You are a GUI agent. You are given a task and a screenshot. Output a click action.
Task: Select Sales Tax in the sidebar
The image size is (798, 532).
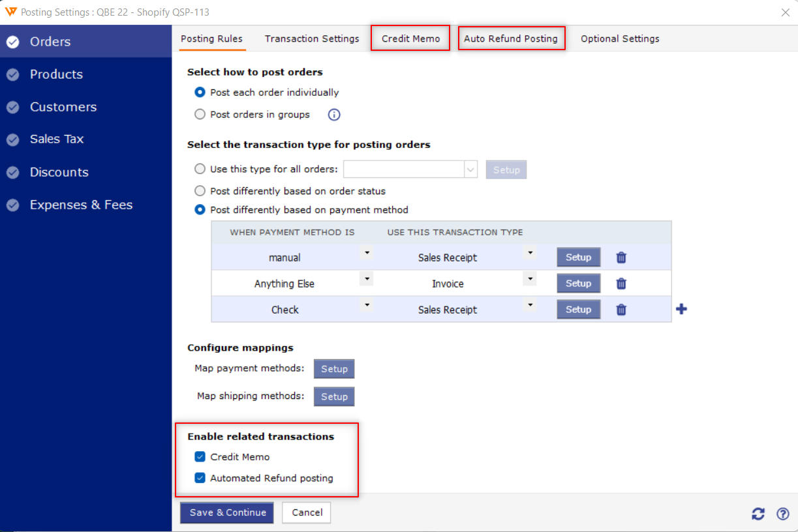click(57, 139)
